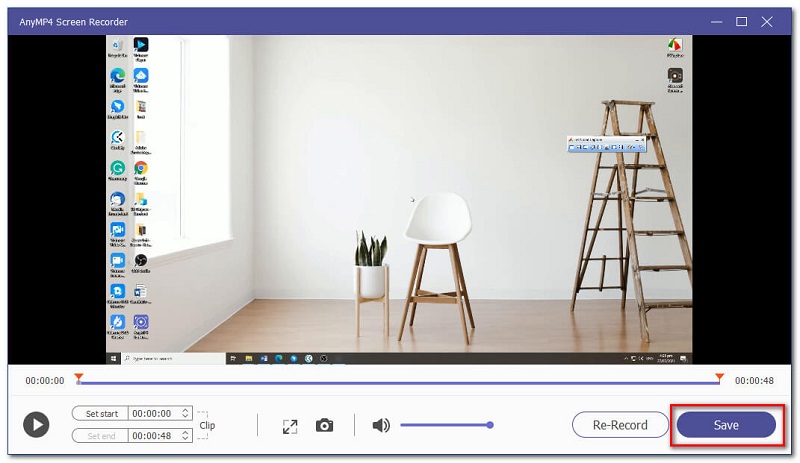Toggle full-screen preview with the expand icon
Viewport: 800px width, 463px height.
[290, 426]
